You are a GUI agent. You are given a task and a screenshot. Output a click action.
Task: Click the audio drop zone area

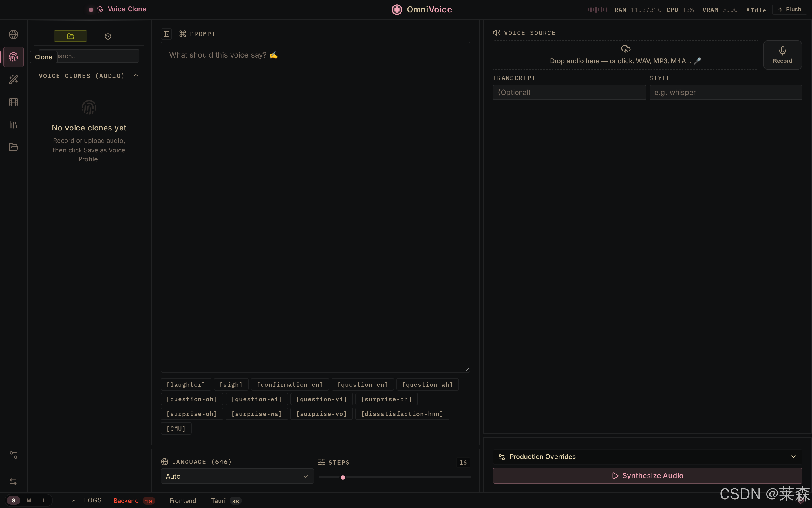pos(625,55)
